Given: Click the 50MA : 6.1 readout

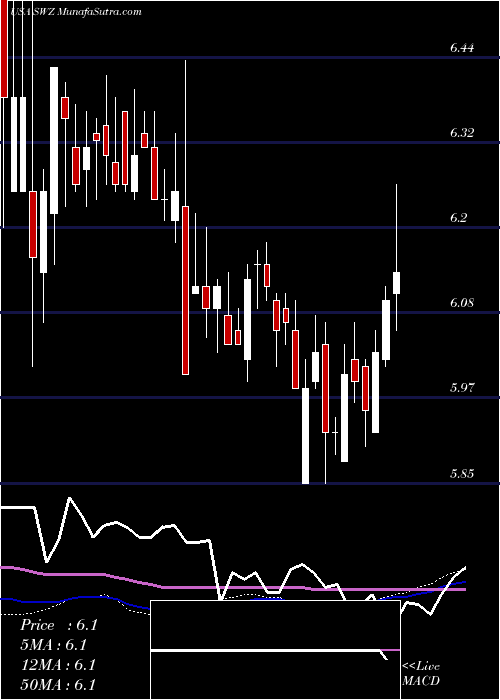Looking at the screenshot, I should (x=58, y=684).
